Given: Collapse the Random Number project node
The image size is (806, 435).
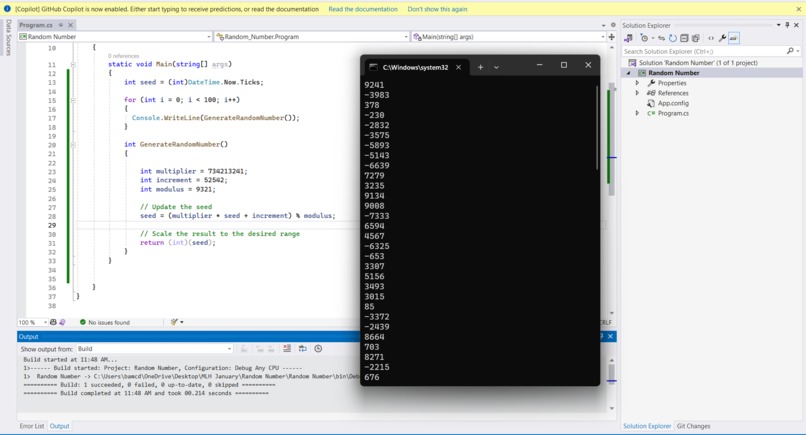Looking at the screenshot, I should (628, 73).
